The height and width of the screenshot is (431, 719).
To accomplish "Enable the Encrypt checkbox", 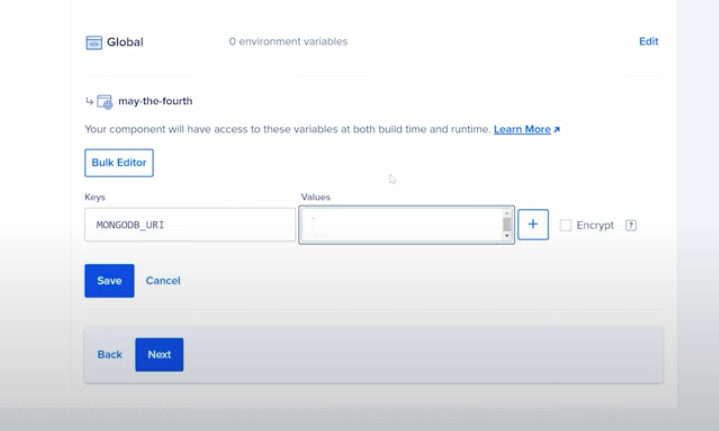I will click(566, 225).
